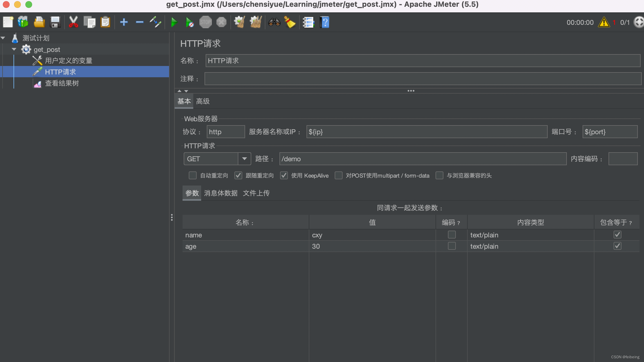
Task: Select 测试计划 tree node
Action: click(36, 38)
